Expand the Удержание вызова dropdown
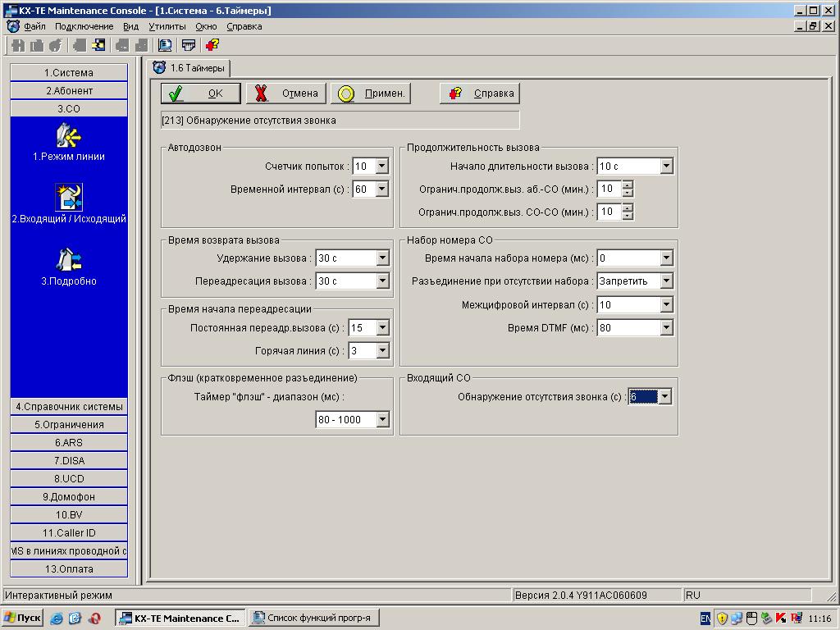 (382, 258)
